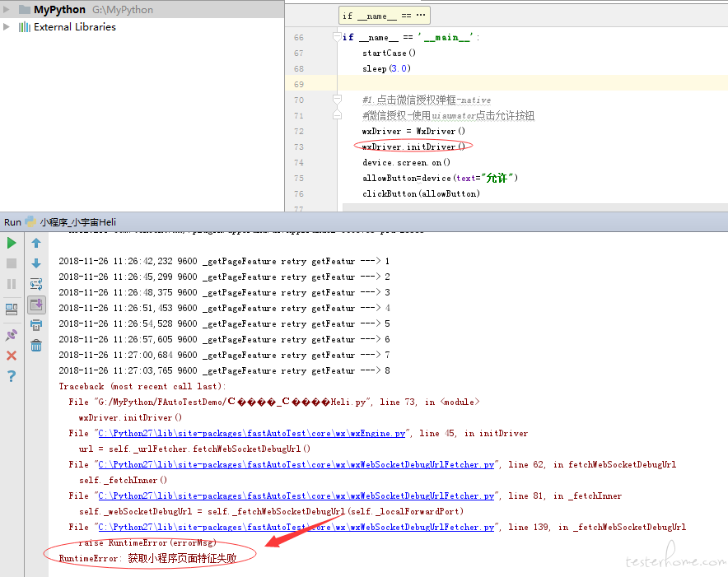Click the 'sleep(3.0)' code line
728x577 pixels.
(x=386, y=68)
